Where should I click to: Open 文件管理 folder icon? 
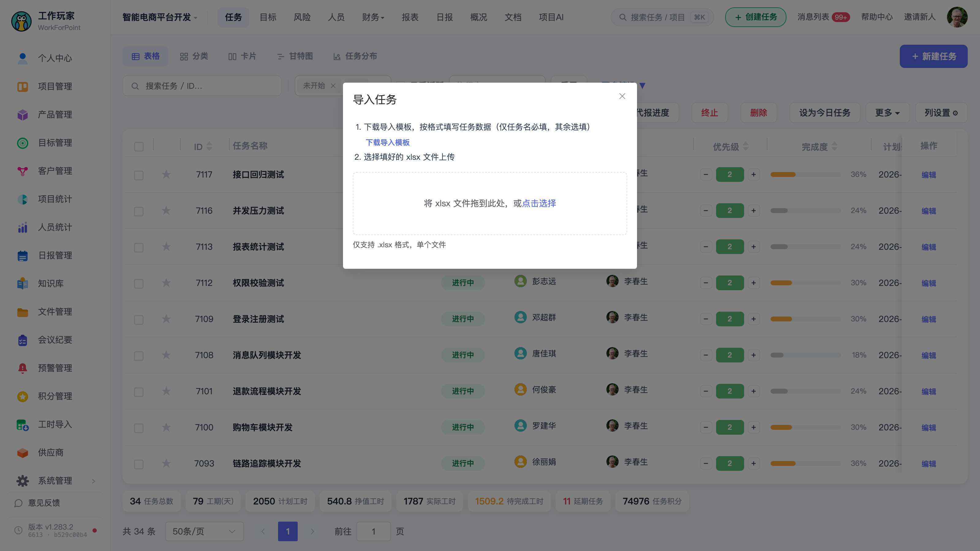(x=22, y=312)
